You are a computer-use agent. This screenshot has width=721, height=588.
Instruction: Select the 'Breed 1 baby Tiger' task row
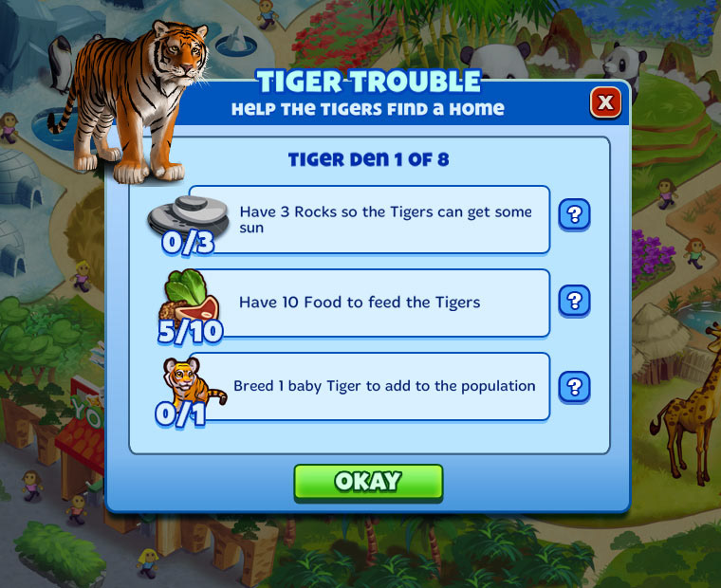369,387
